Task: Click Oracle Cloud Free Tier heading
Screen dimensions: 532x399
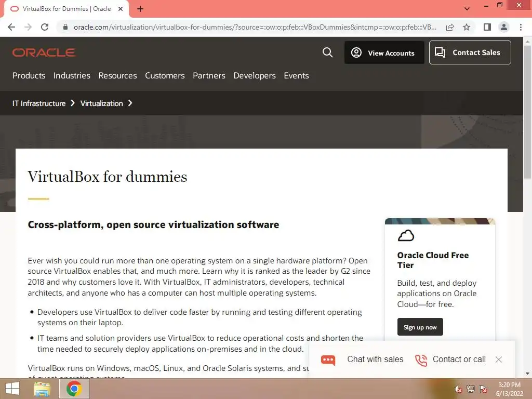Action: coord(433,260)
